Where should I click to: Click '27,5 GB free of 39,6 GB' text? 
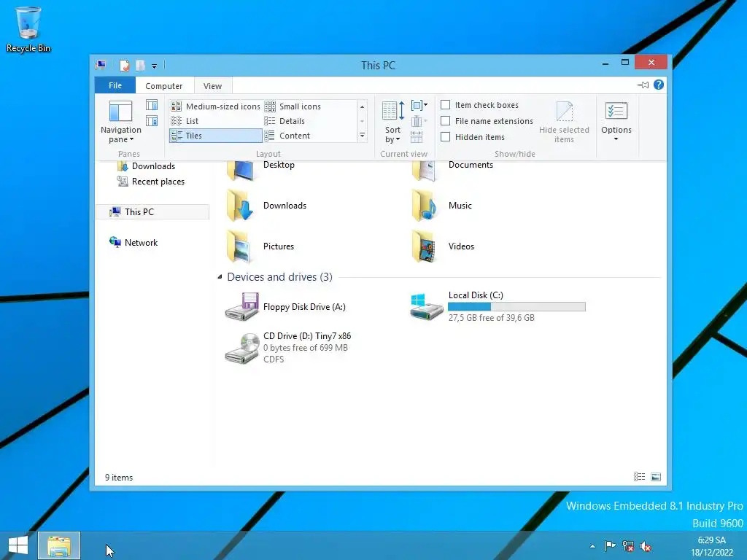tap(491, 318)
